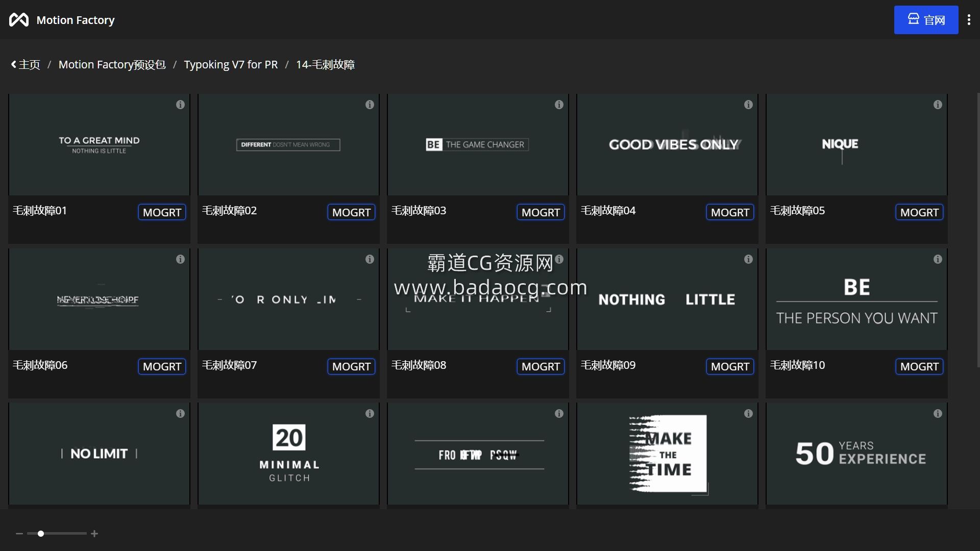The height and width of the screenshot is (551, 980).
Task: Select BE THE GAME CHANGER thumbnail
Action: pos(478,145)
